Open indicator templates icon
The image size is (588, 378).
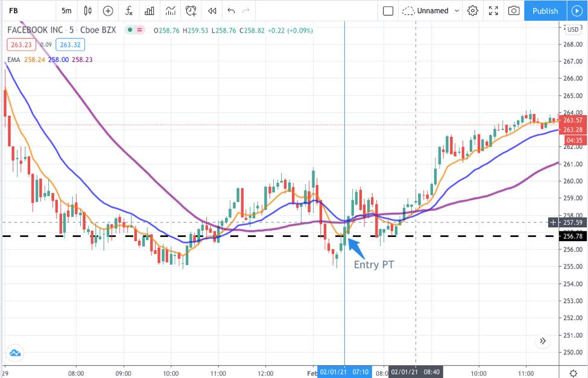[171, 11]
